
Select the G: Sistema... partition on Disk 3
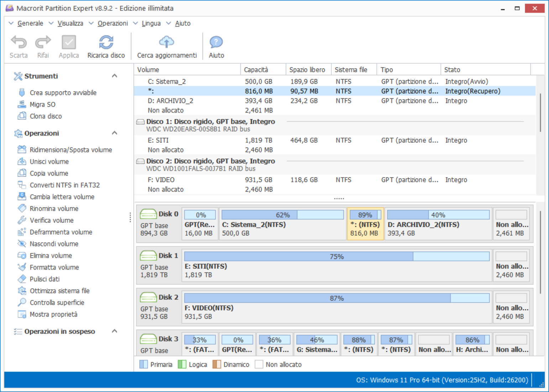pos(317,344)
